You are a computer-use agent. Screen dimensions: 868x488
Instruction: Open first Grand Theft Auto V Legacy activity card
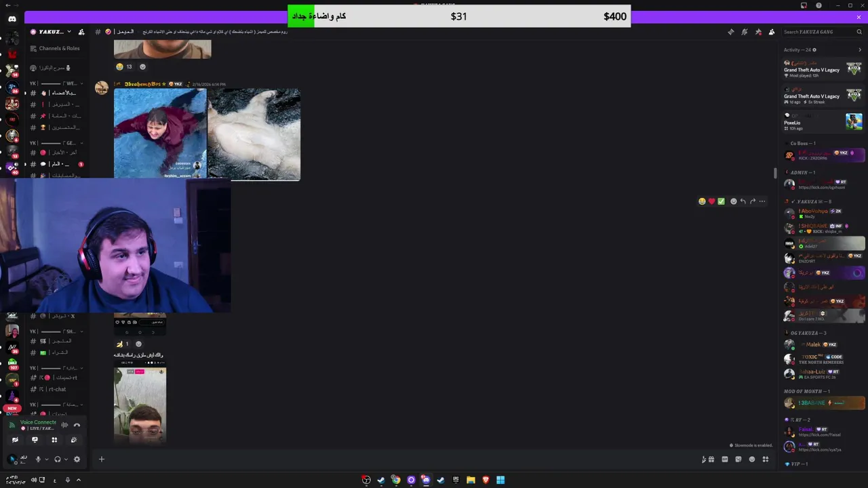[x=823, y=69]
